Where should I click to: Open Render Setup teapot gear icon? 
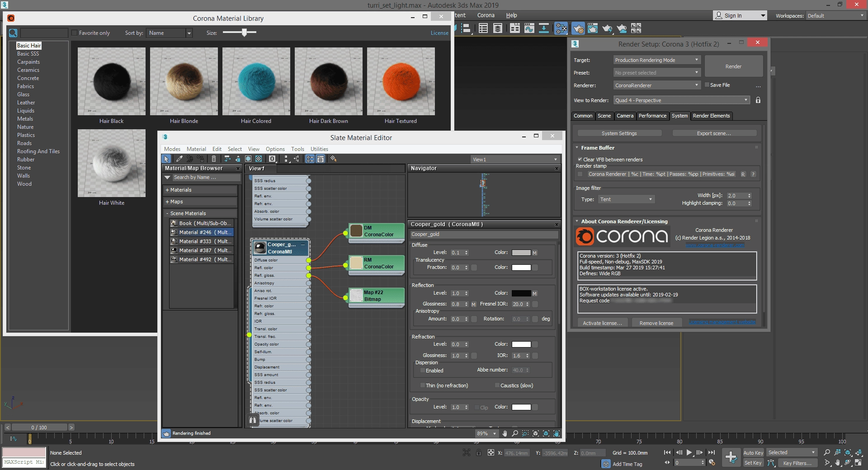click(x=578, y=29)
